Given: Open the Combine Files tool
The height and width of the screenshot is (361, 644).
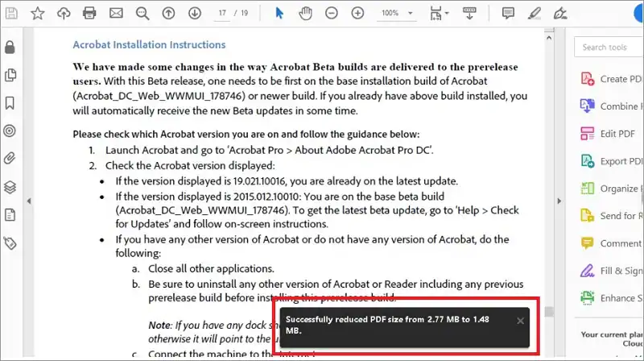Looking at the screenshot, I should pos(612,106).
